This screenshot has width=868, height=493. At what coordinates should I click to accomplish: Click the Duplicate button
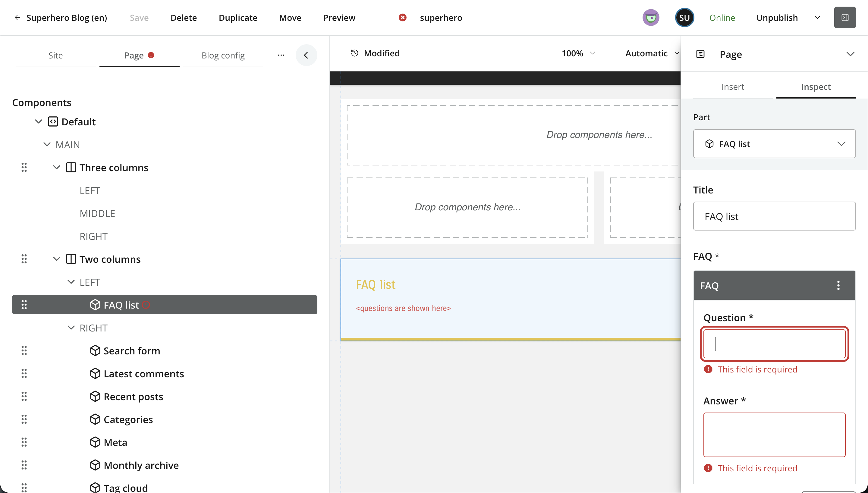point(238,17)
